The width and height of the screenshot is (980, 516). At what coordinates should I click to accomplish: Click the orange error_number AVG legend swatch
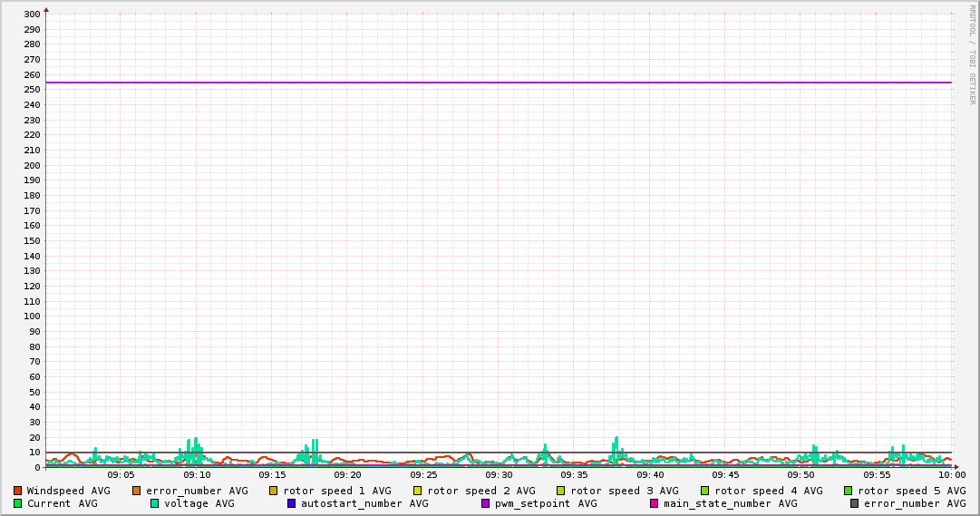coord(137,491)
